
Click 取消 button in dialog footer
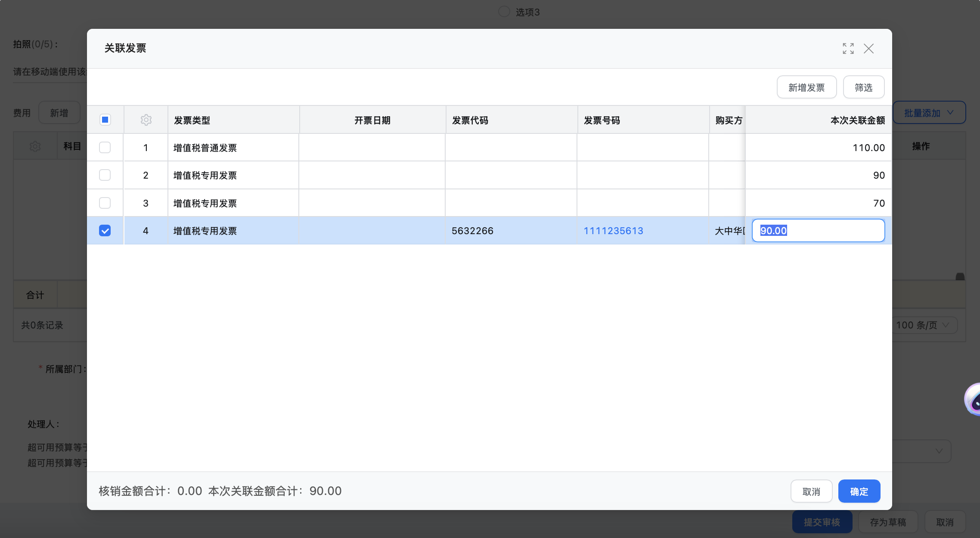coord(811,492)
